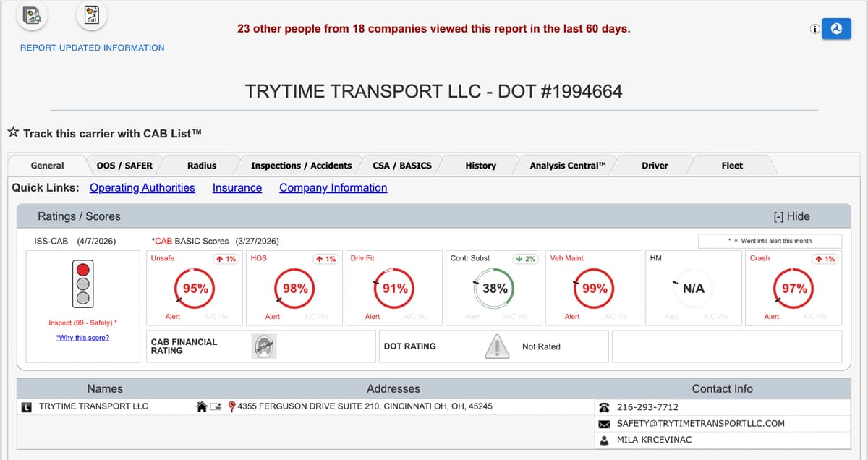Click the A/C Vio label under HOS score
The height and width of the screenshot is (460, 868).
coord(316,317)
